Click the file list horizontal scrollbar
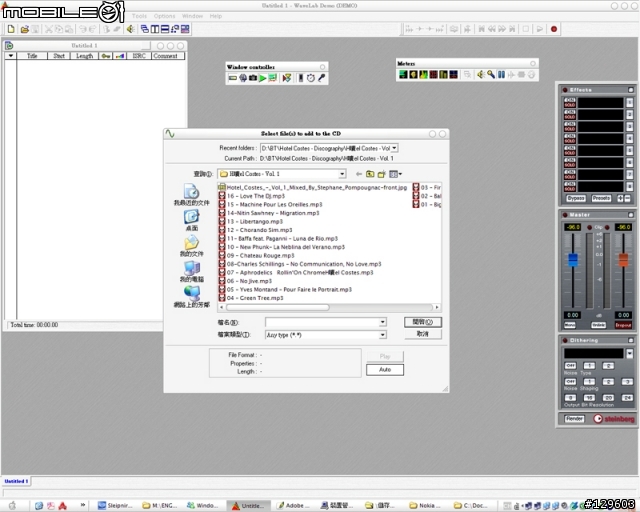The image size is (640, 512). (x=329, y=307)
